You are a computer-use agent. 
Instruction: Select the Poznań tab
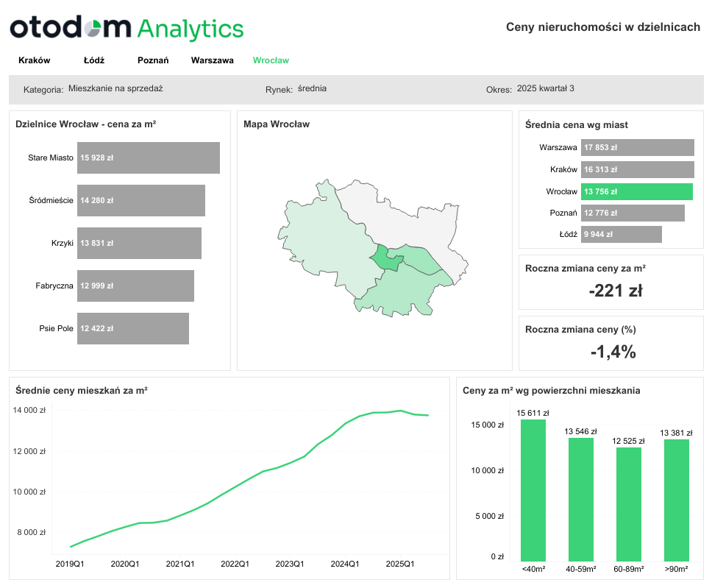coord(153,60)
